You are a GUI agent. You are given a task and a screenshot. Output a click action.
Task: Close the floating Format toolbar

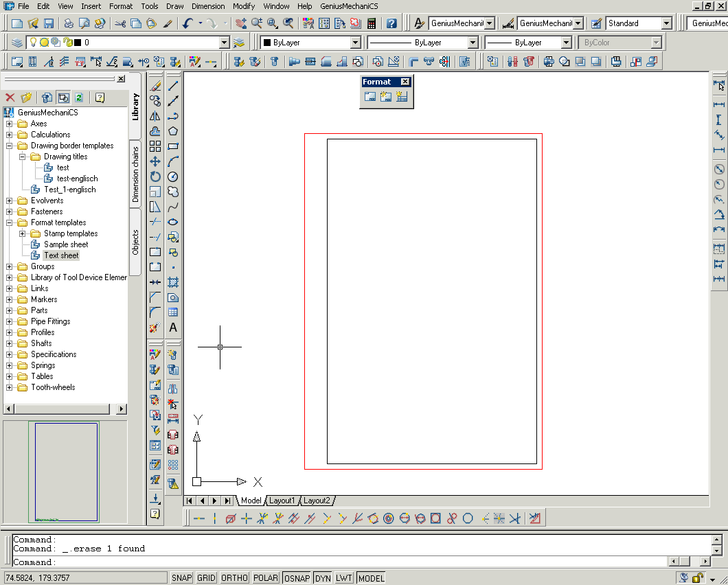405,82
